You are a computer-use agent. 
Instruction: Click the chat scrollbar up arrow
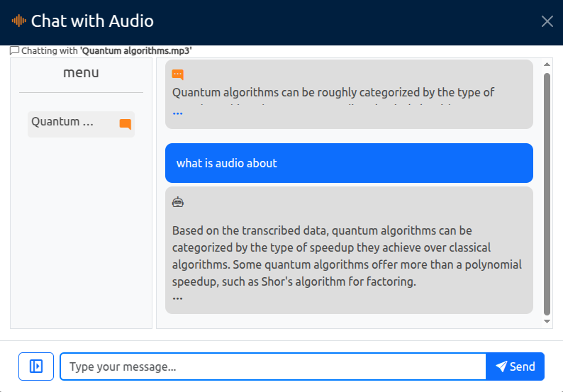pos(547,65)
